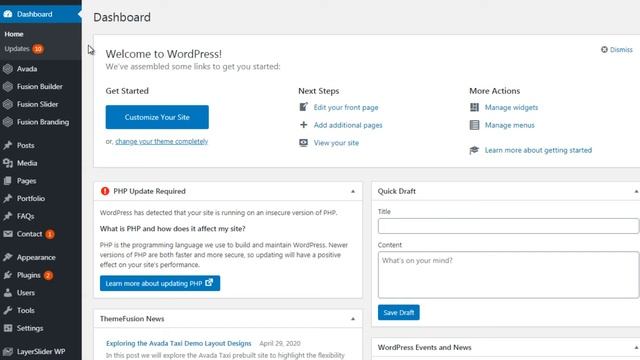Go to Fusion Builder menu
Image resolution: width=640 pixels, height=360 pixels.
[x=41, y=87]
